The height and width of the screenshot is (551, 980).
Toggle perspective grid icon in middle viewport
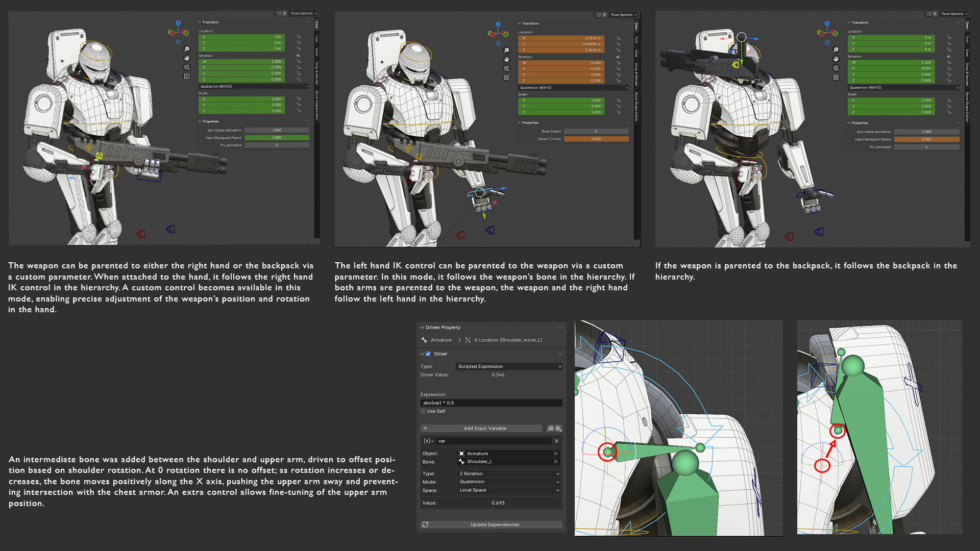[x=506, y=78]
